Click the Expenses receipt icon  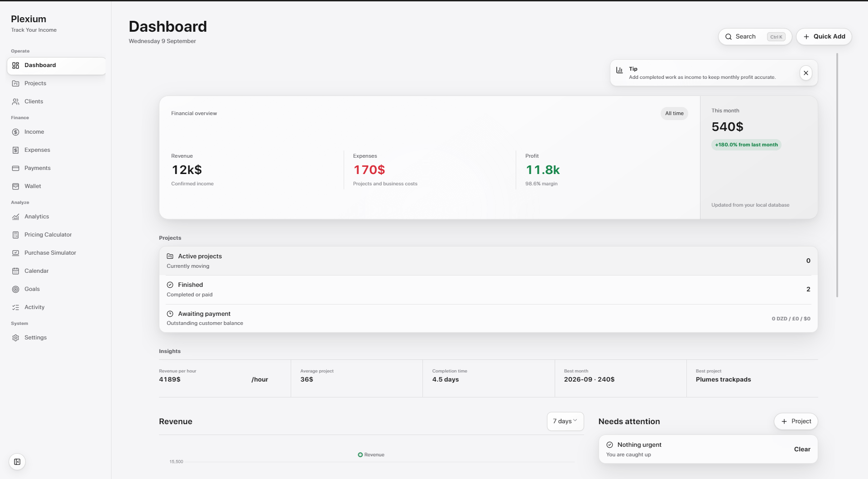pos(16,150)
